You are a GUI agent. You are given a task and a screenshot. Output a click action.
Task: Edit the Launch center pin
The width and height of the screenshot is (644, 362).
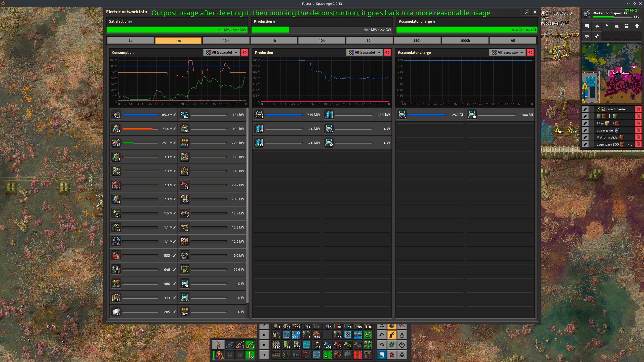(585, 109)
